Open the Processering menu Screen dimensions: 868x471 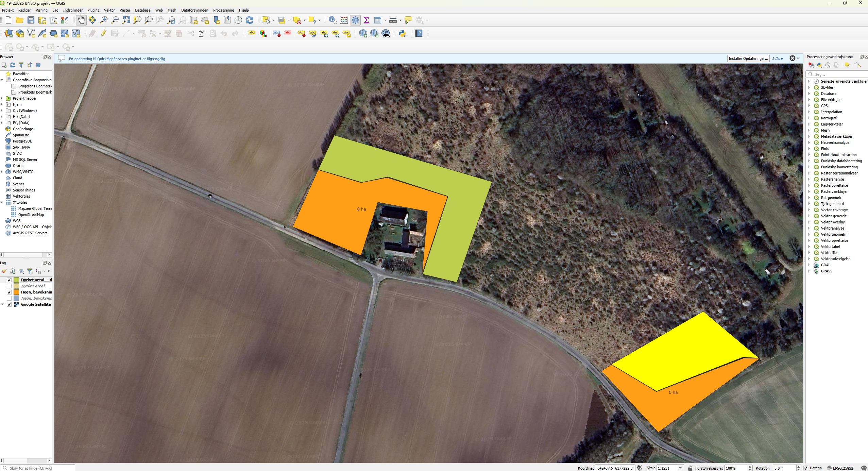[x=223, y=10]
